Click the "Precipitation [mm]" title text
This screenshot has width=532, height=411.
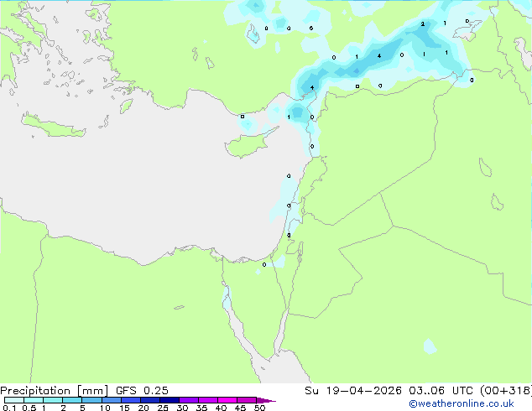[x=55, y=391]
